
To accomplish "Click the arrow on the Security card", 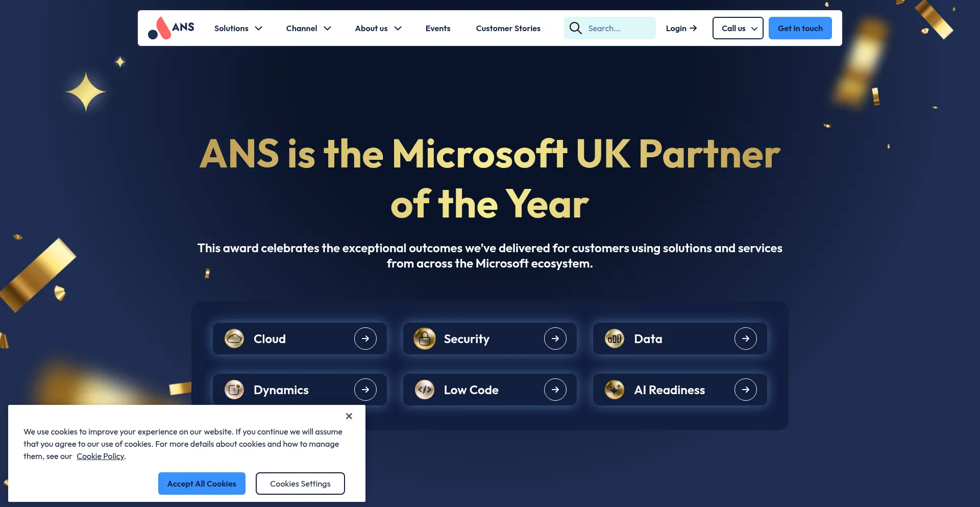I will coord(555,339).
